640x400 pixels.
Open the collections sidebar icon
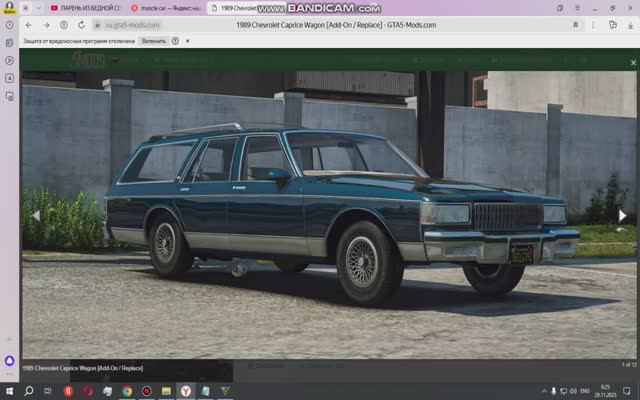coord(9,43)
